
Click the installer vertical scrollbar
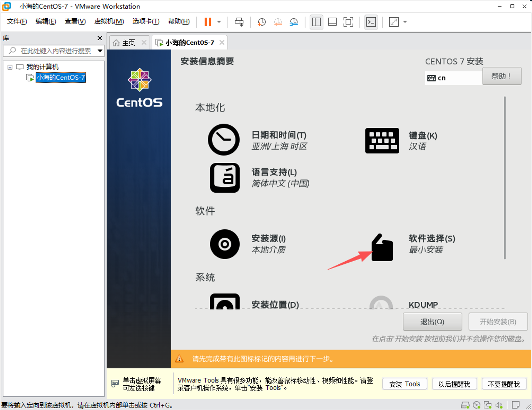coord(505,178)
